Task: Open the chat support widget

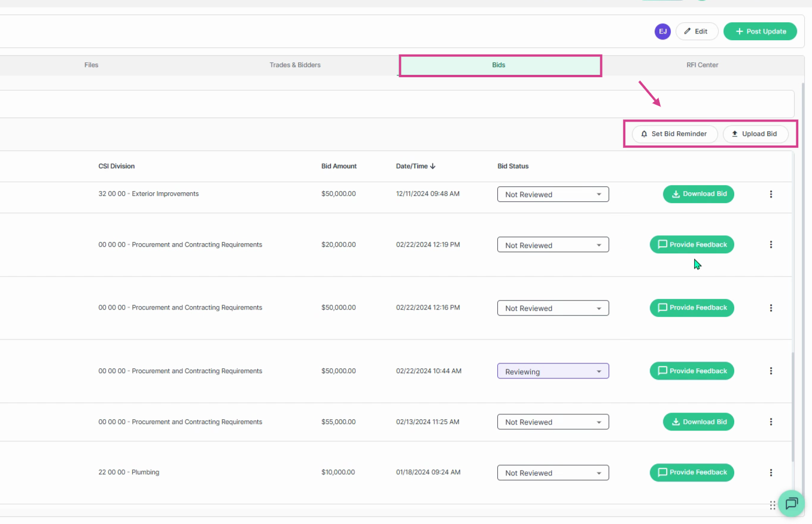Action: (792, 503)
